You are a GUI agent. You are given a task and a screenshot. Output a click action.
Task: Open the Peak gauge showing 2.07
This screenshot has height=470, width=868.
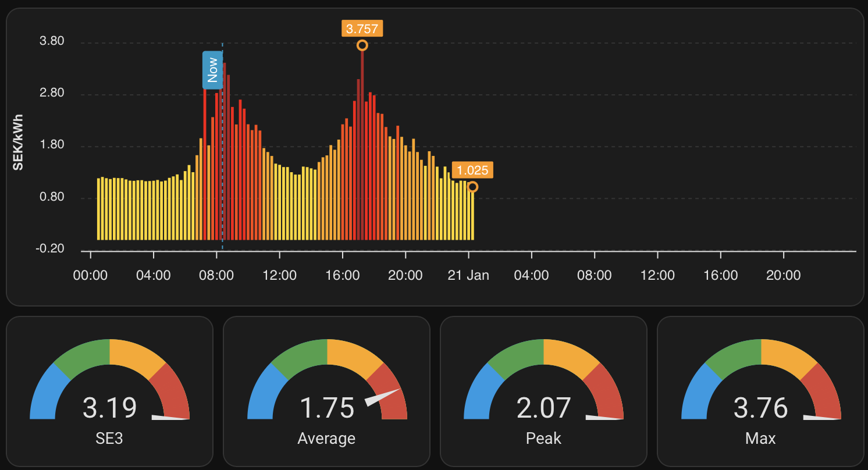point(543,408)
